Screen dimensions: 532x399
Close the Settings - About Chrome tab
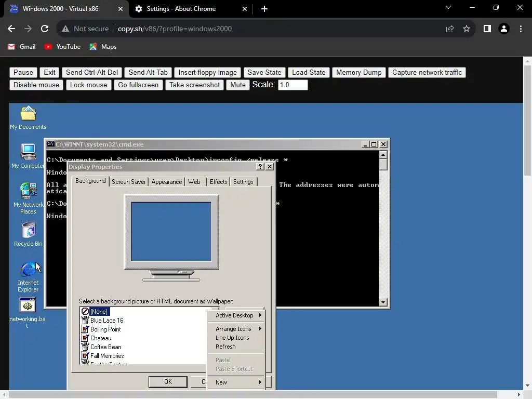tap(245, 9)
